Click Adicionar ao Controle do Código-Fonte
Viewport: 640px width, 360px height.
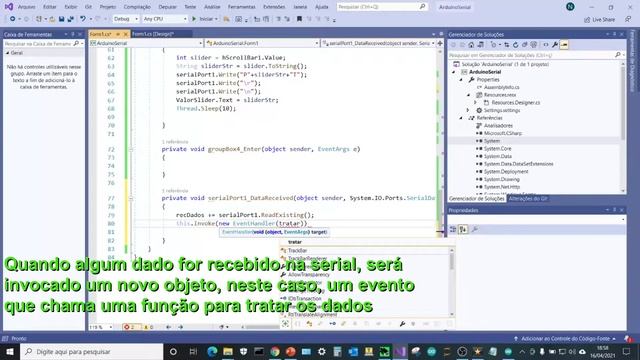coord(565,339)
